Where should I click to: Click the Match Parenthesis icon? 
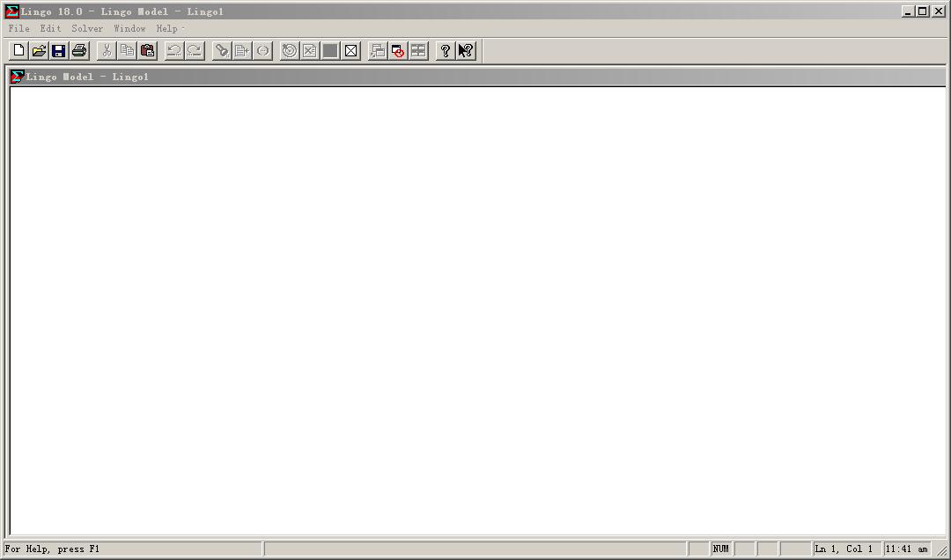click(x=262, y=51)
